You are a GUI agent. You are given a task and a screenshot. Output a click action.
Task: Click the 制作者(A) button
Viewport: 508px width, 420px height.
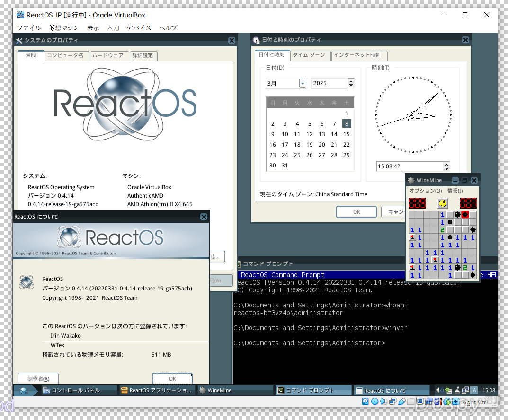tap(38, 379)
